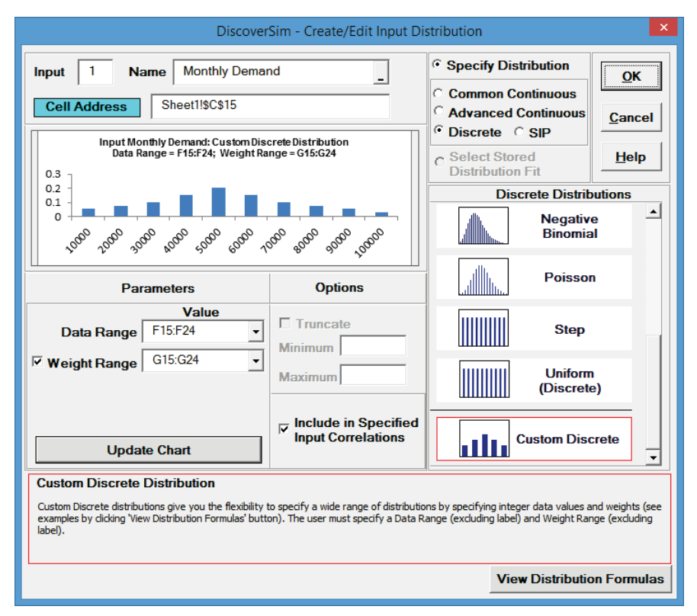Expand the Weight Range dropdown

point(255,362)
